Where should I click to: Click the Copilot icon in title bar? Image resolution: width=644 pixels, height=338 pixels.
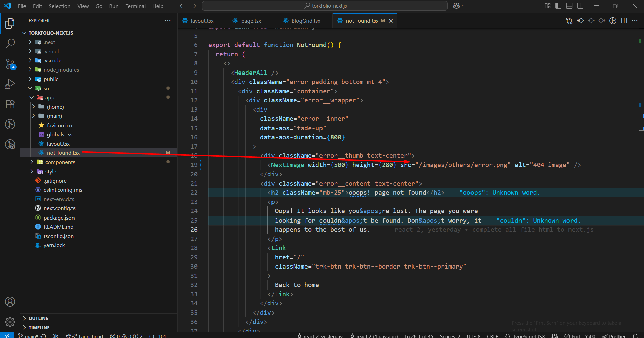456,6
